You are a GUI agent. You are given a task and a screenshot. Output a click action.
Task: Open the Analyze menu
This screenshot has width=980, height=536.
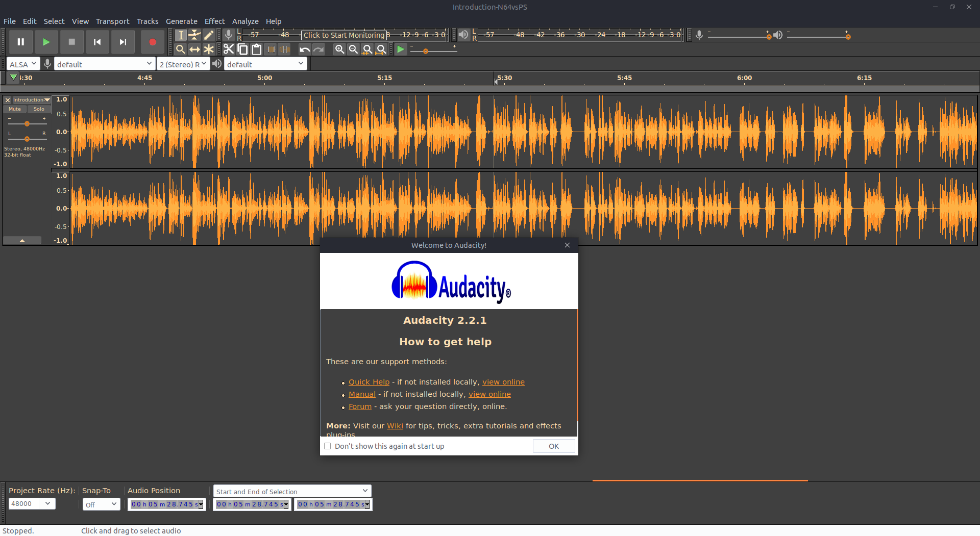[246, 21]
